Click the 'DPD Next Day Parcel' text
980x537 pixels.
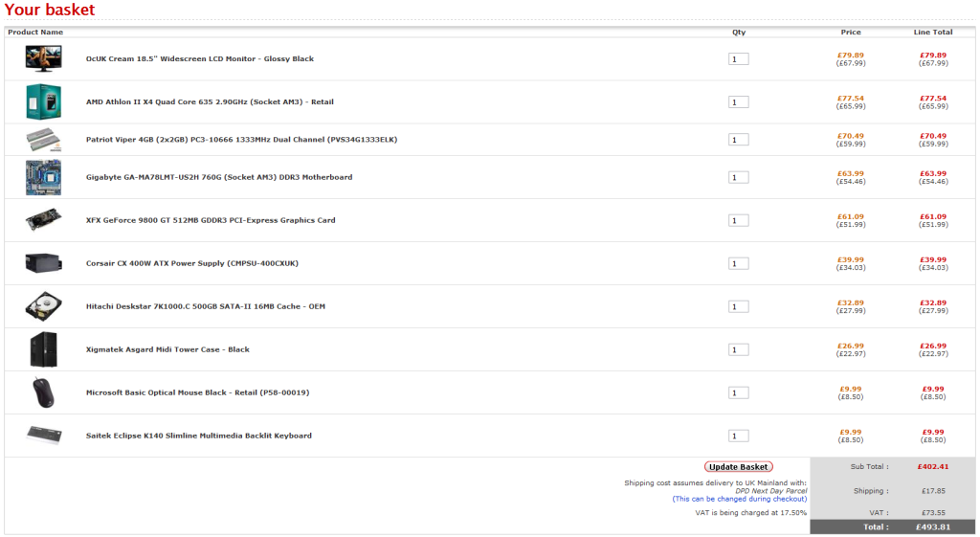(x=770, y=491)
